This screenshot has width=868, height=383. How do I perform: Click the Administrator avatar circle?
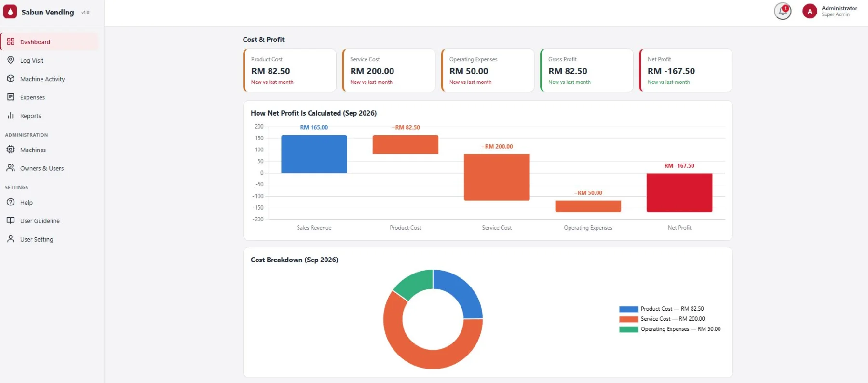coord(810,12)
